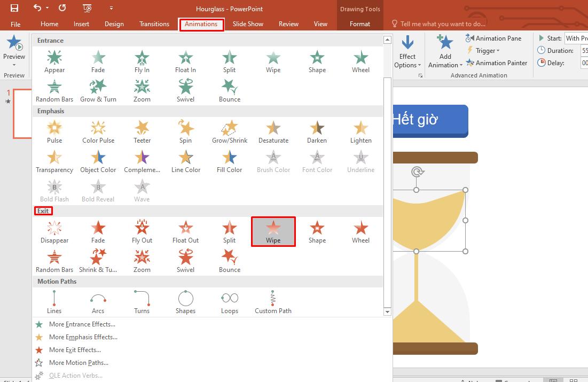Click the Hết giờ blue button shape
Image resolution: width=588 pixels, height=382 pixels.
430,121
